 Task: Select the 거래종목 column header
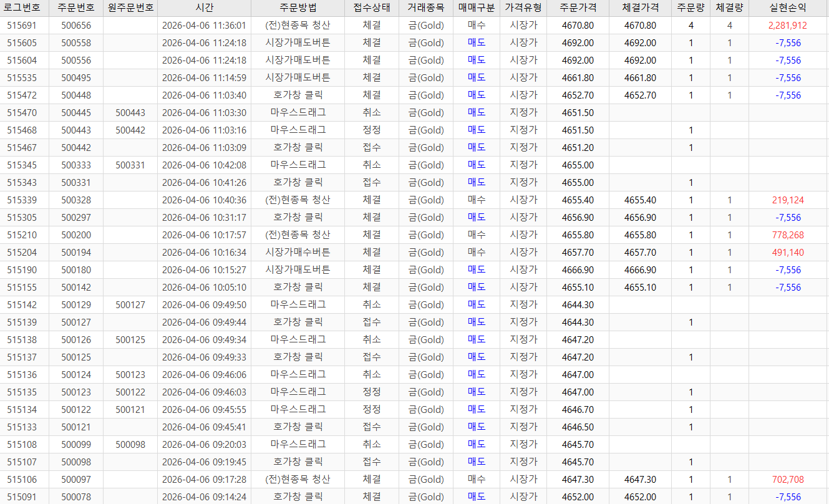[426, 8]
